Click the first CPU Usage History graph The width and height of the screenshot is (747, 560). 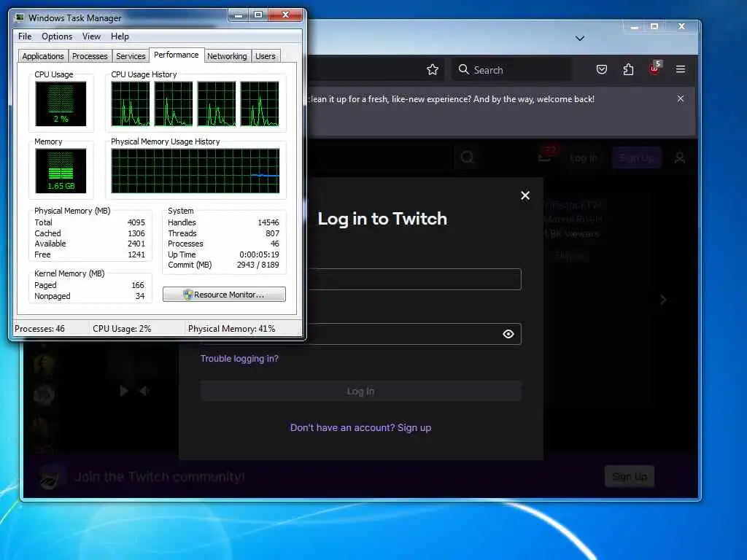click(x=131, y=104)
